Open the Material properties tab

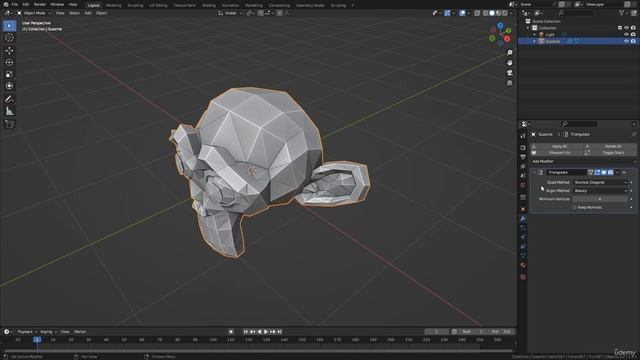(x=523, y=265)
